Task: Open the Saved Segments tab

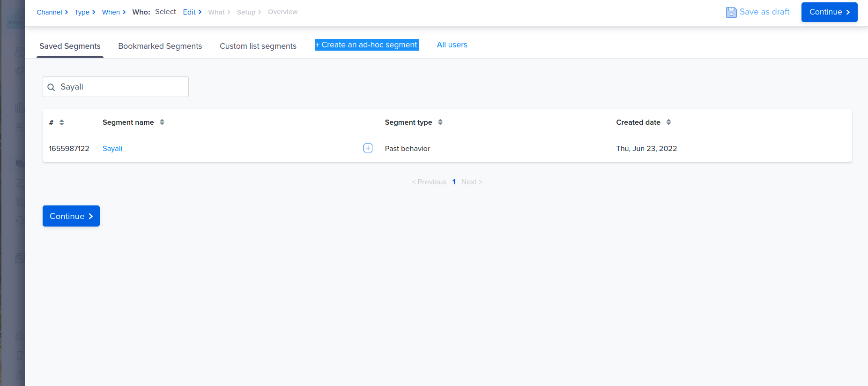Action: 70,46
